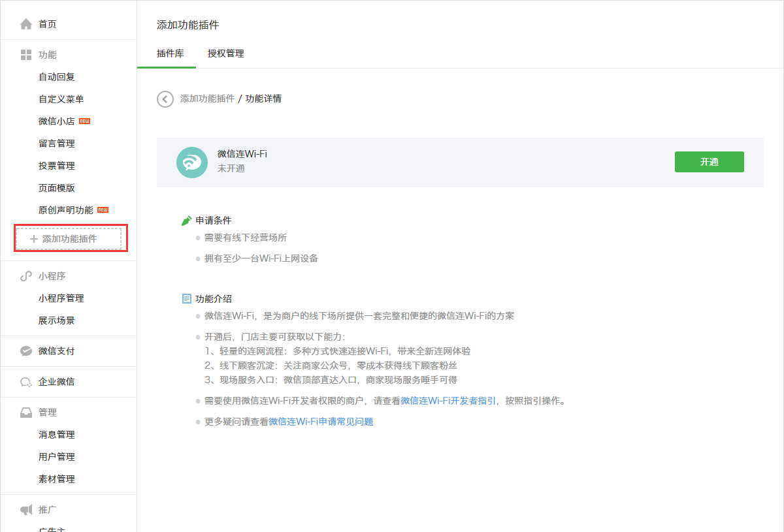Open 微信支付 in the sidebar

(x=57, y=351)
